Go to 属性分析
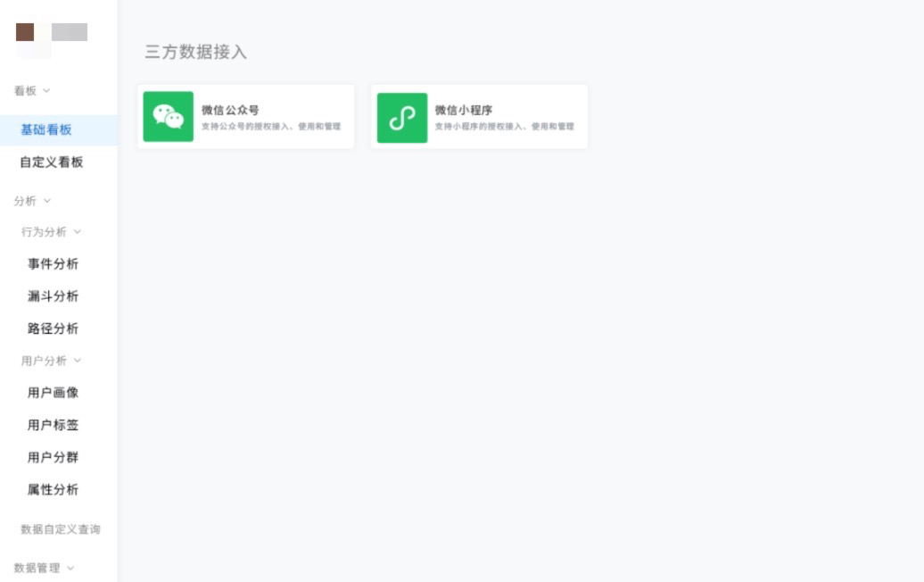 point(53,489)
